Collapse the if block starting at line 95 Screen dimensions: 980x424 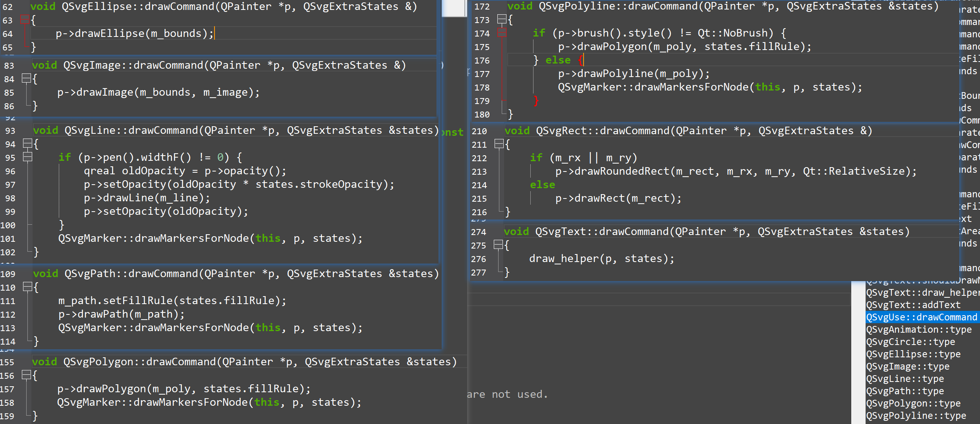click(x=27, y=157)
